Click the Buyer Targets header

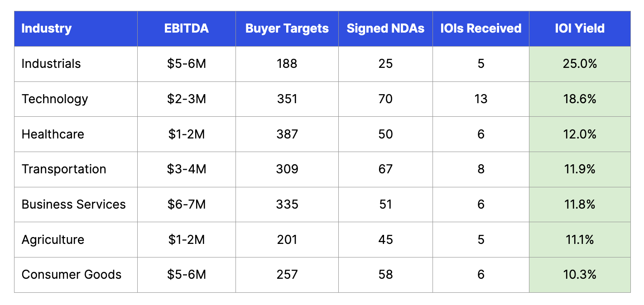pos(287,29)
